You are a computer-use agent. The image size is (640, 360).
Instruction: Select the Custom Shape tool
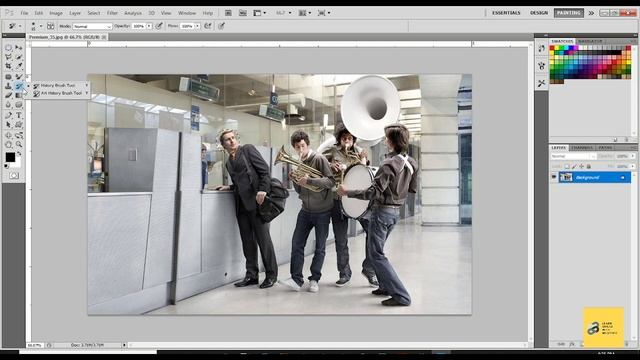[x=19, y=125]
